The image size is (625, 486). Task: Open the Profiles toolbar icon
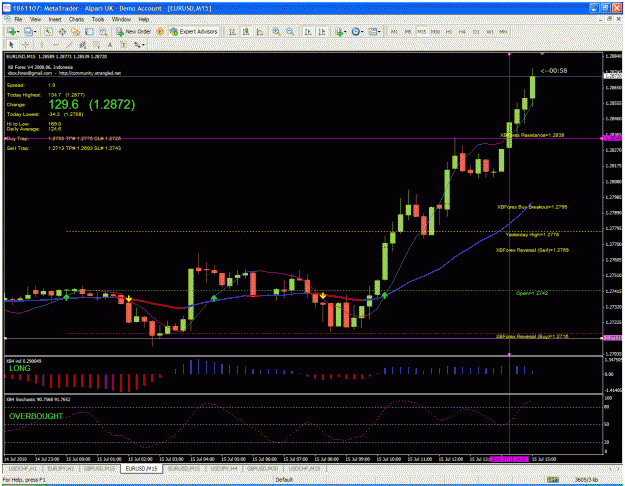(x=28, y=31)
